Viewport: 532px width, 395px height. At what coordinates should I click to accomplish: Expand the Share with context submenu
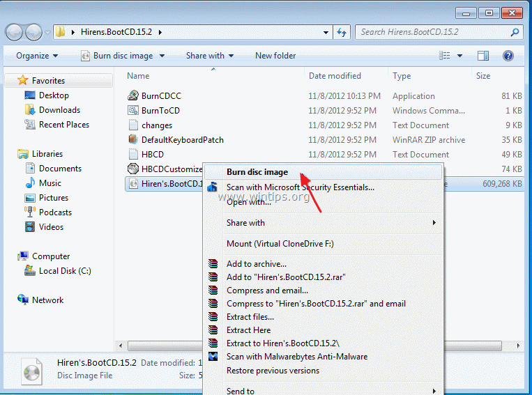434,222
